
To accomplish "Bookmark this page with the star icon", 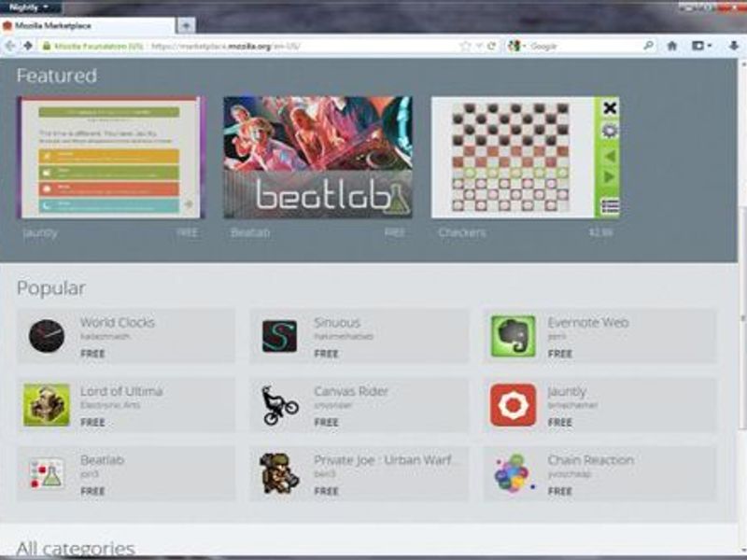I will pyautogui.click(x=465, y=46).
